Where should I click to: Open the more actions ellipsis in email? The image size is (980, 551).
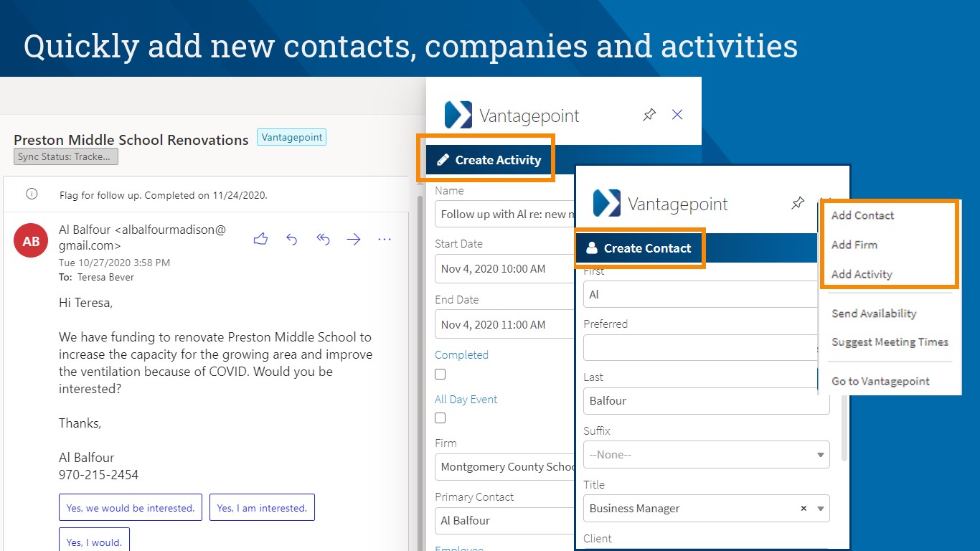[385, 240]
